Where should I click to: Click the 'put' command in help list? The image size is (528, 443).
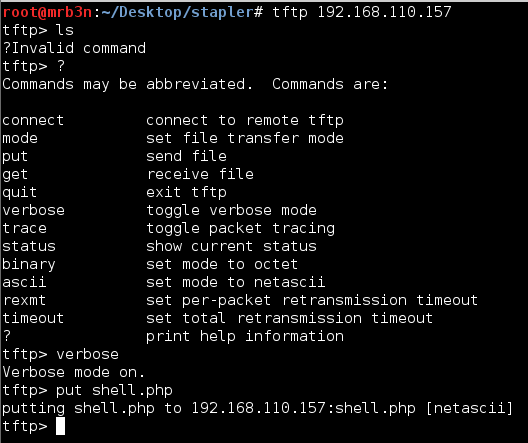click(x=15, y=157)
